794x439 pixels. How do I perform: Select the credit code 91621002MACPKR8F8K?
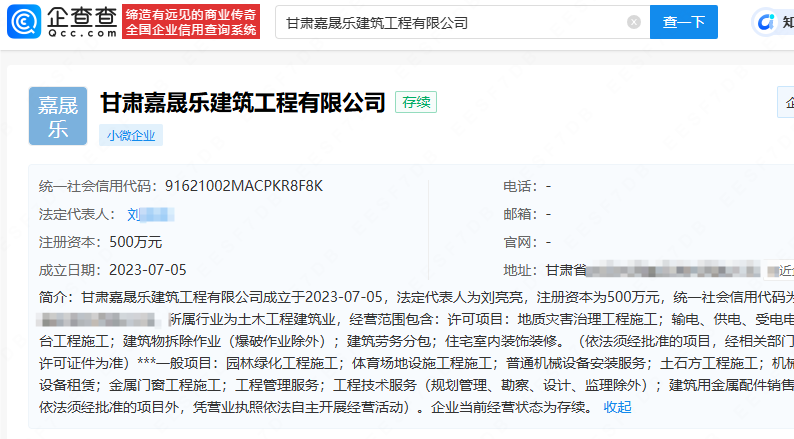244,186
